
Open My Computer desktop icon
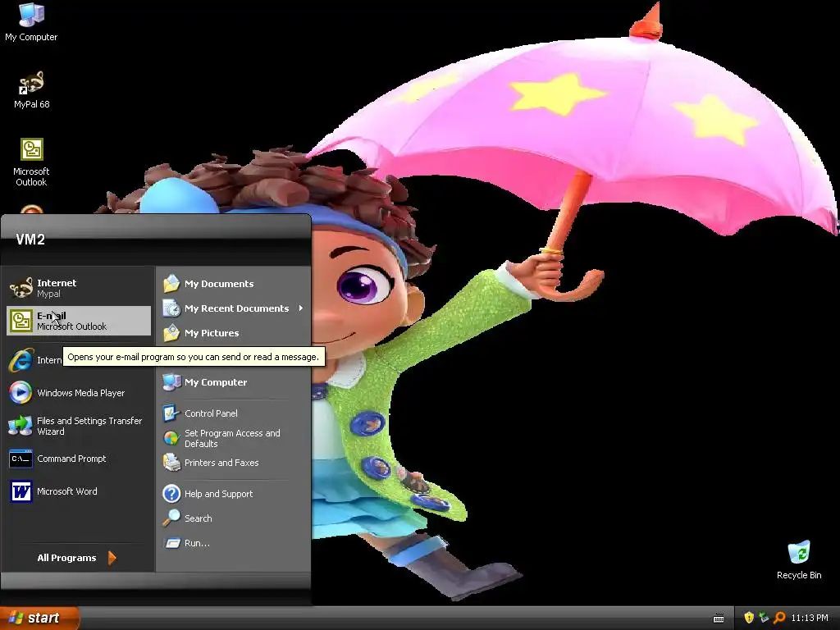[x=31, y=21]
